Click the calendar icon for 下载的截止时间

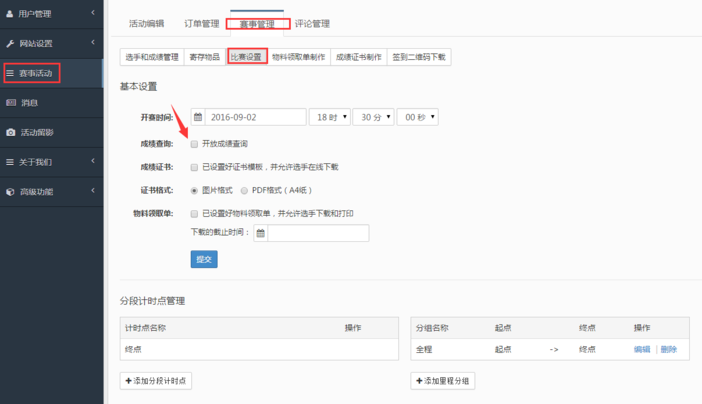click(x=260, y=233)
